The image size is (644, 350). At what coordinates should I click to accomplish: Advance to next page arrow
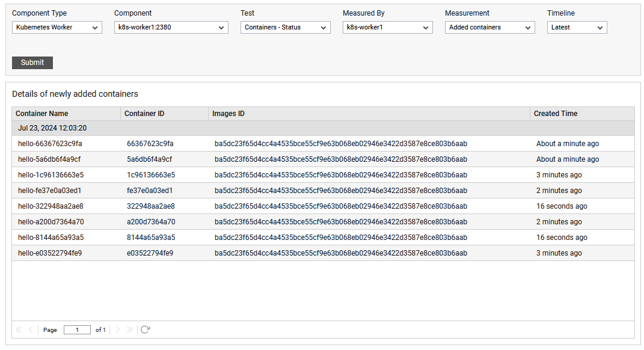(x=117, y=330)
